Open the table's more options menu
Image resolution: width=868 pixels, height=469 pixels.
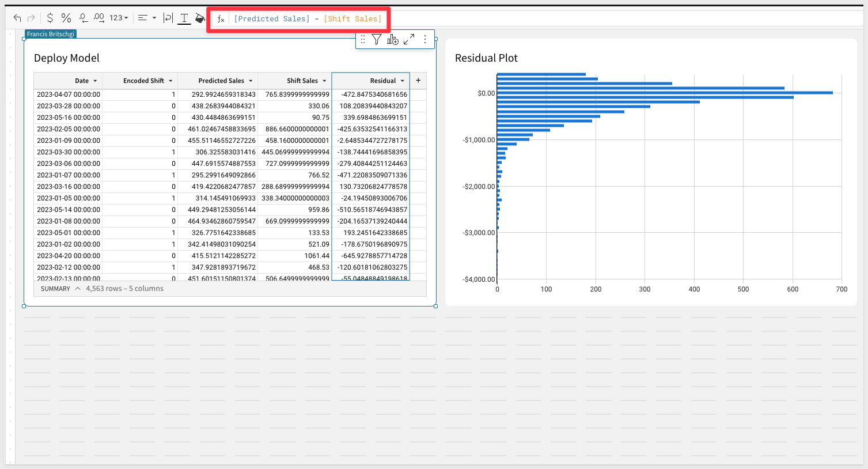click(x=425, y=39)
